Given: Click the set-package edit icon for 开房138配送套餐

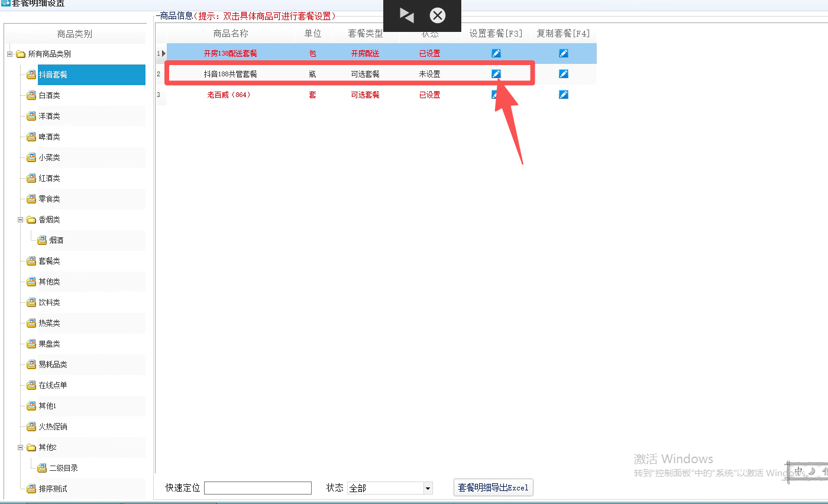Looking at the screenshot, I should pos(496,53).
